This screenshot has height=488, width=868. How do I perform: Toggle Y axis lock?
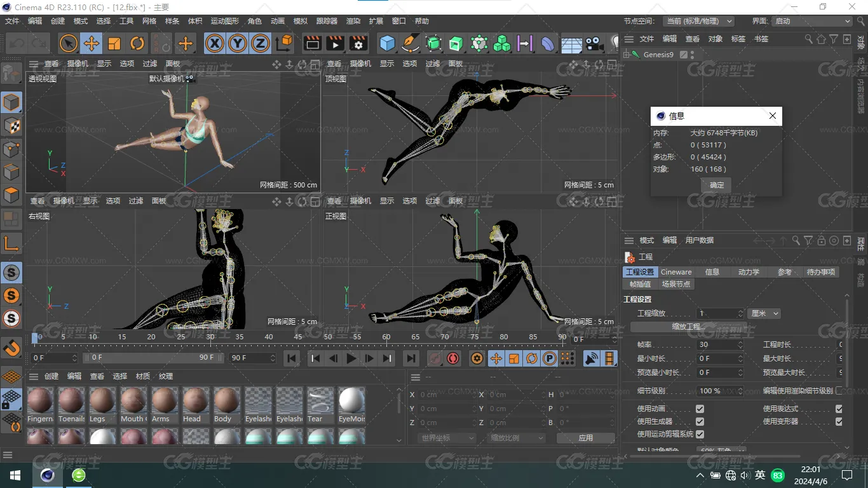pos(238,43)
